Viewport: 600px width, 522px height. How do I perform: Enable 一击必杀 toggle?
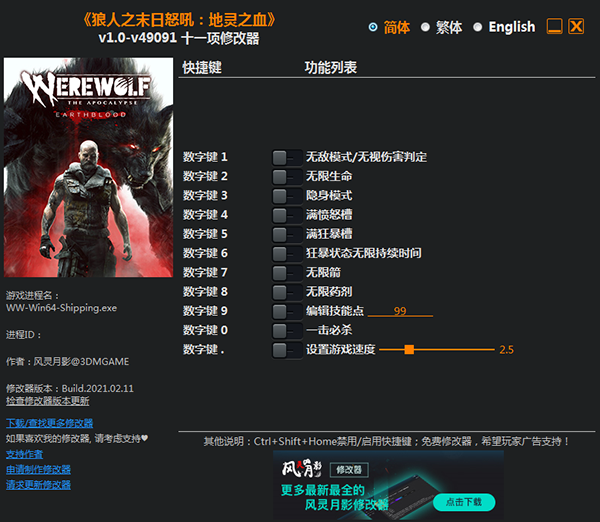tap(287, 330)
